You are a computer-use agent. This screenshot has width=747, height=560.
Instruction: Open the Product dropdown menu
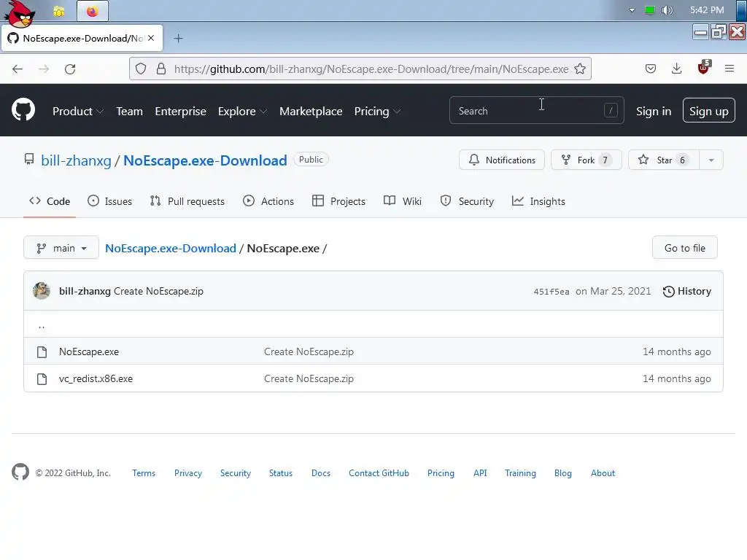coord(77,112)
